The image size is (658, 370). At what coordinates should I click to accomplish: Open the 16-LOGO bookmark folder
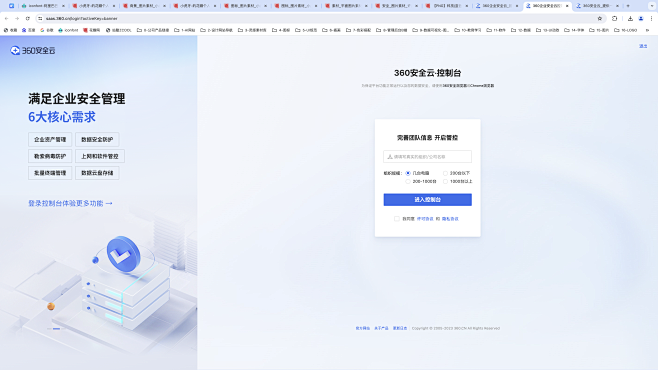click(x=626, y=30)
